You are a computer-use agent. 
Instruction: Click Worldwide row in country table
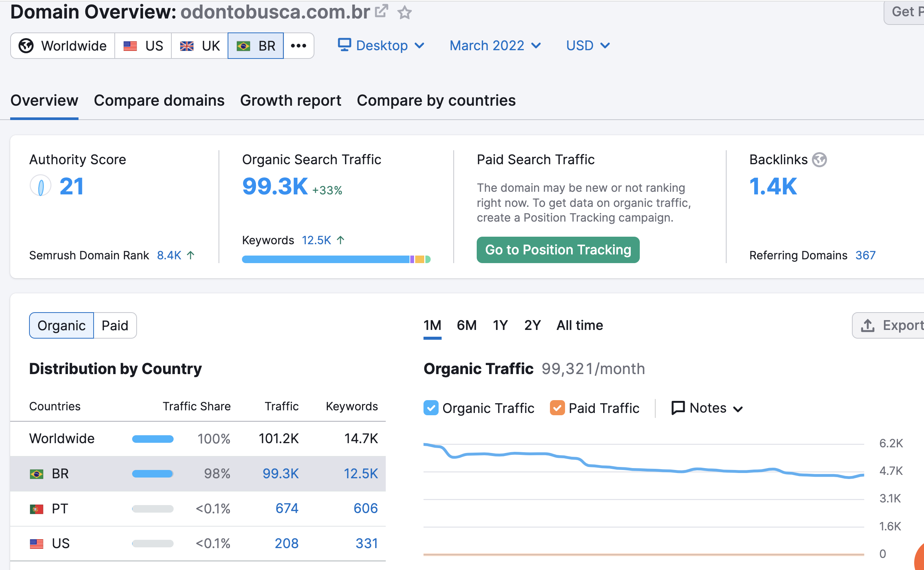click(x=198, y=439)
